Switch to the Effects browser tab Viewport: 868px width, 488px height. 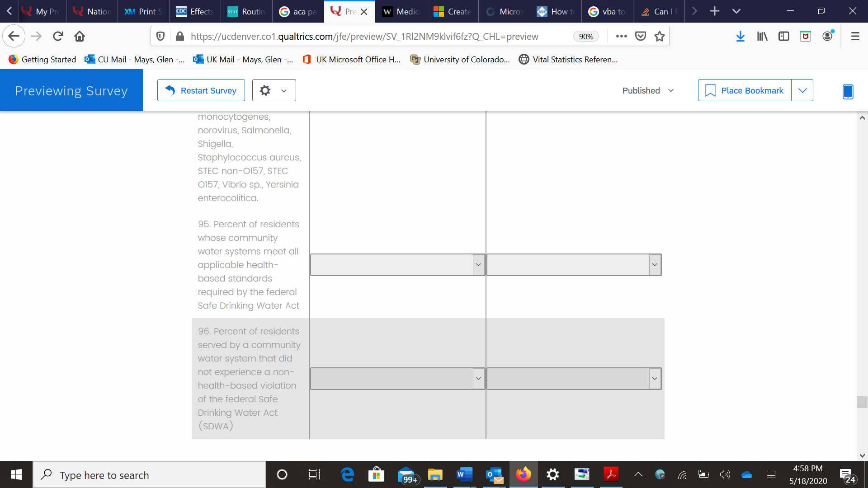[195, 11]
